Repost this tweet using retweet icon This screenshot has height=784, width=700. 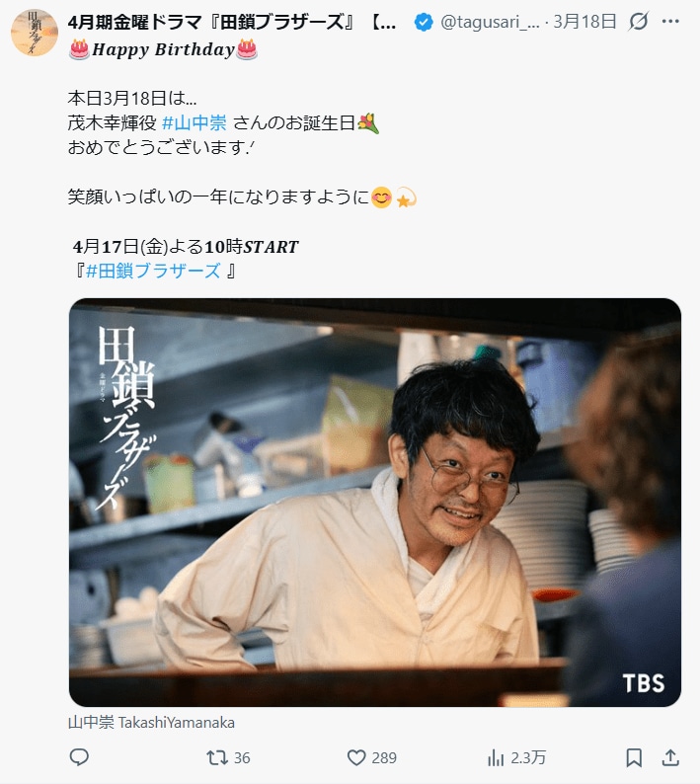pos(217,757)
